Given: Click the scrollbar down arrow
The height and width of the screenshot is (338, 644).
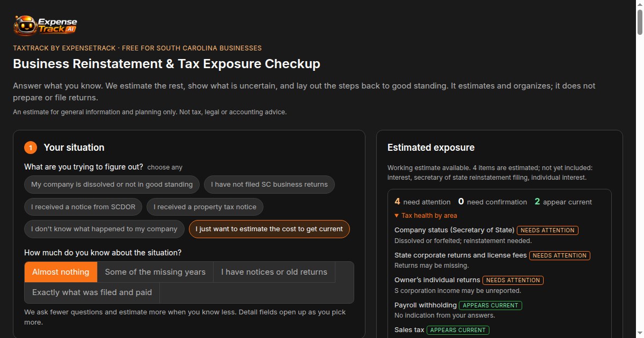Looking at the screenshot, I should point(639,334).
